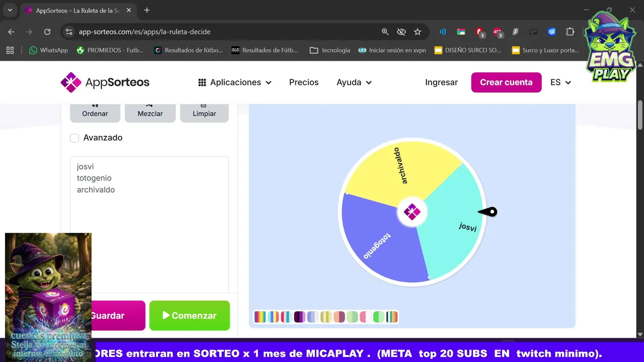Open the ES language selector
Image resolution: width=644 pixels, height=362 pixels.
coord(560,82)
